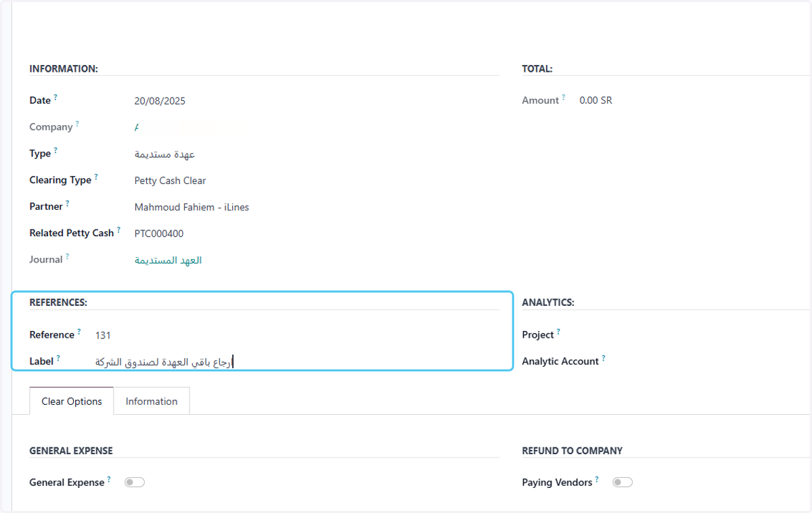Image resolution: width=812 pixels, height=513 pixels.
Task: Show the Company help question mark
Action: pos(77,124)
